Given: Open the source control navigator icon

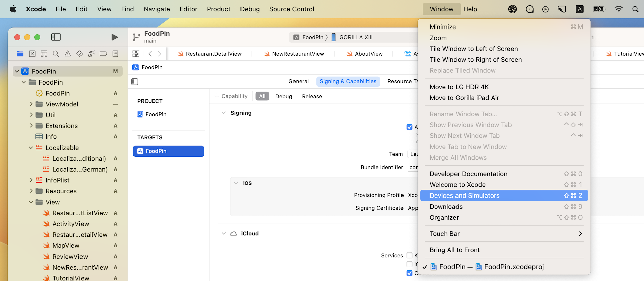Looking at the screenshot, I should (32, 54).
